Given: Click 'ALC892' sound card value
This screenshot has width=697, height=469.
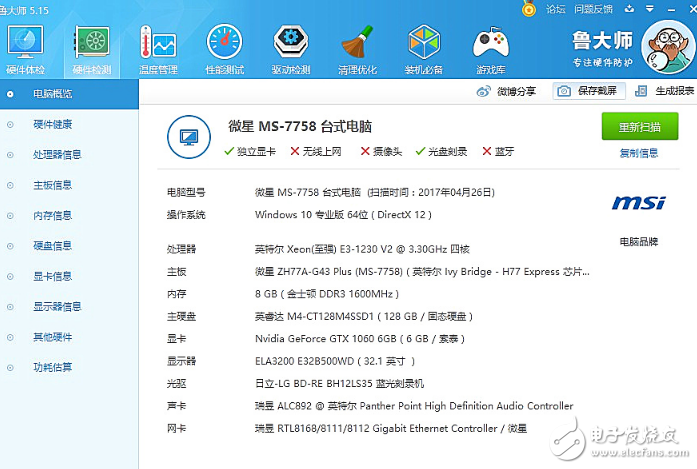Looking at the screenshot, I should tap(414, 406).
